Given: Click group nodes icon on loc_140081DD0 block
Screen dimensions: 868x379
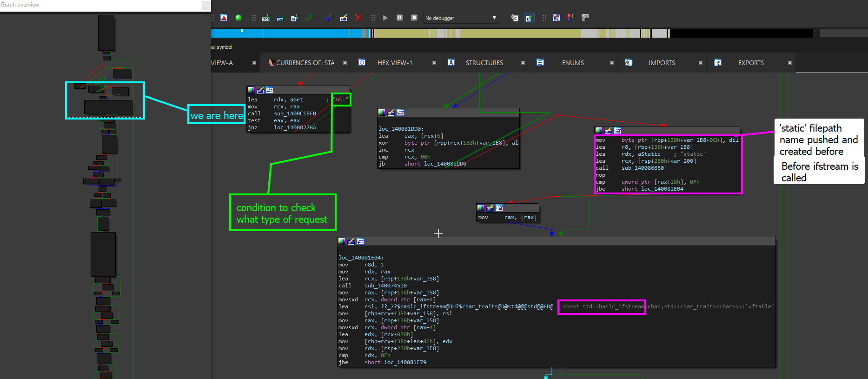Looking at the screenshot, I should (x=400, y=113).
